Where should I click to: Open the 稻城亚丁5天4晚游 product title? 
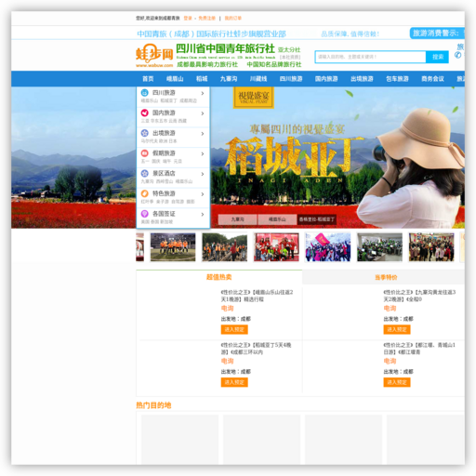click(x=256, y=349)
